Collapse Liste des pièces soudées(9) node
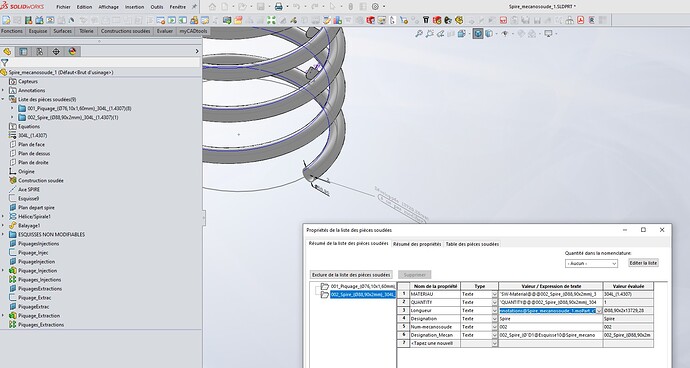This screenshot has height=368, width=690. tap(4, 99)
